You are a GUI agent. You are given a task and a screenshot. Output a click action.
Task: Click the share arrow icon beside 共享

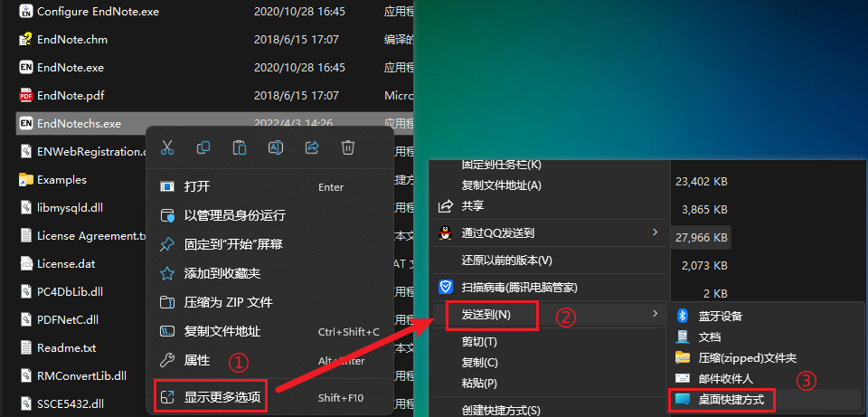click(x=445, y=206)
